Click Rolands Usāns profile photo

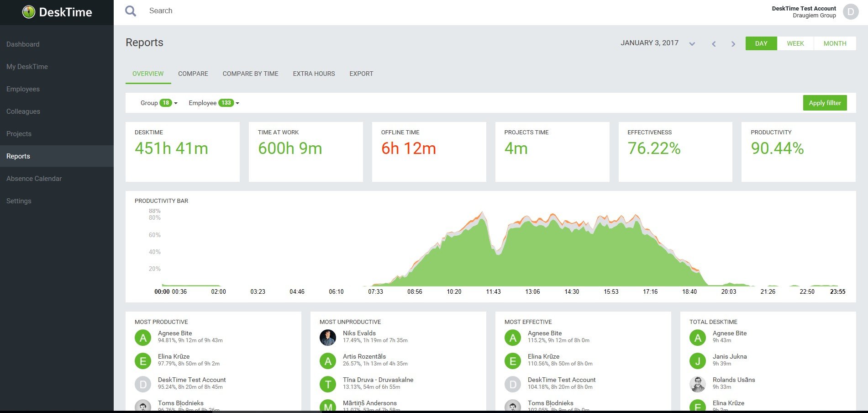click(x=697, y=384)
